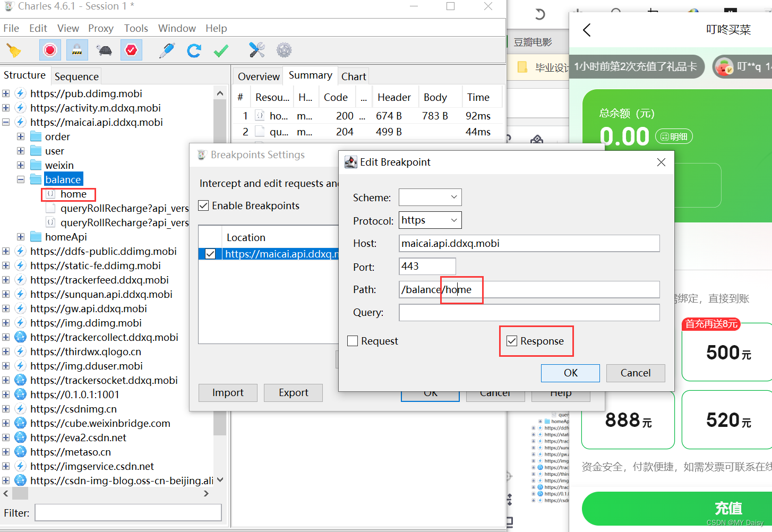This screenshot has width=772, height=532.
Task: Click the Query input field
Action: pos(529,312)
